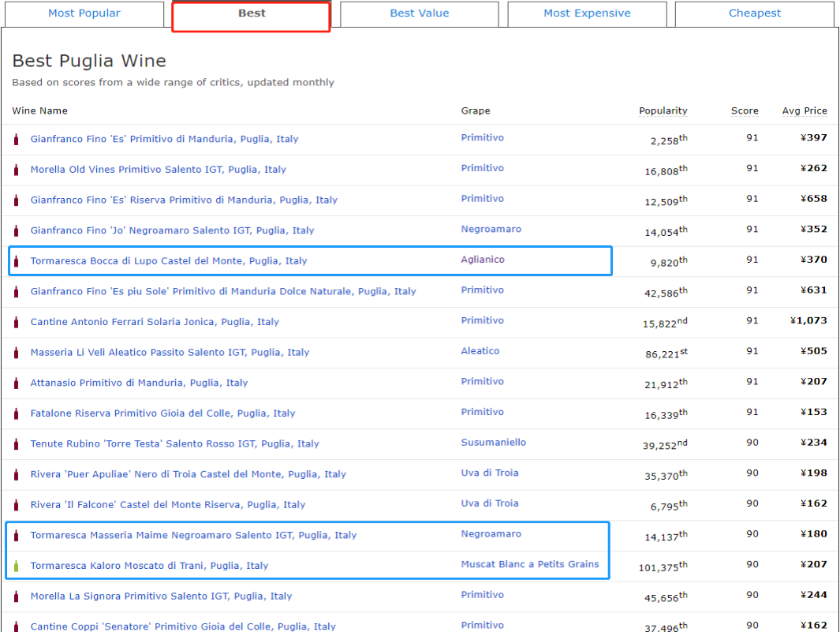Image resolution: width=840 pixels, height=632 pixels.
Task: Click bottle icon beside Cantine Coppi 'Senatore'
Action: pyautogui.click(x=16, y=626)
